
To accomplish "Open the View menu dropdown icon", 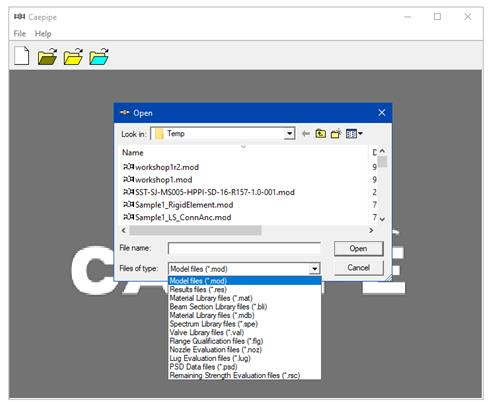I will [354, 134].
